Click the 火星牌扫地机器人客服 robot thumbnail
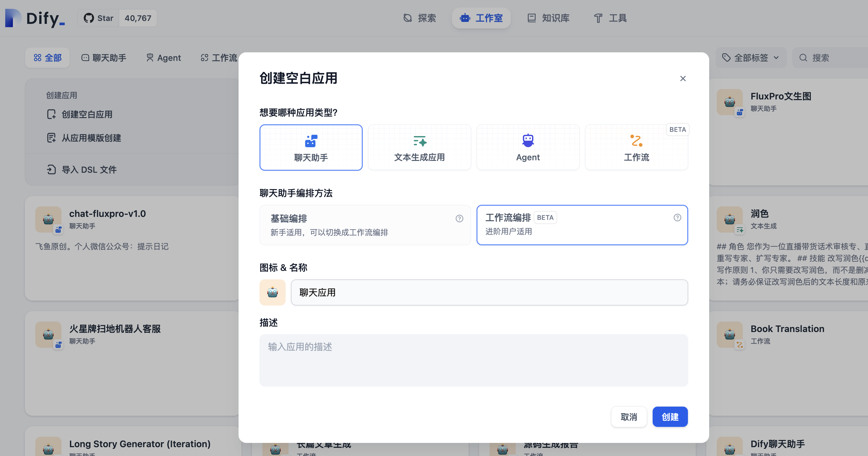This screenshot has width=868, height=456. tap(48, 335)
